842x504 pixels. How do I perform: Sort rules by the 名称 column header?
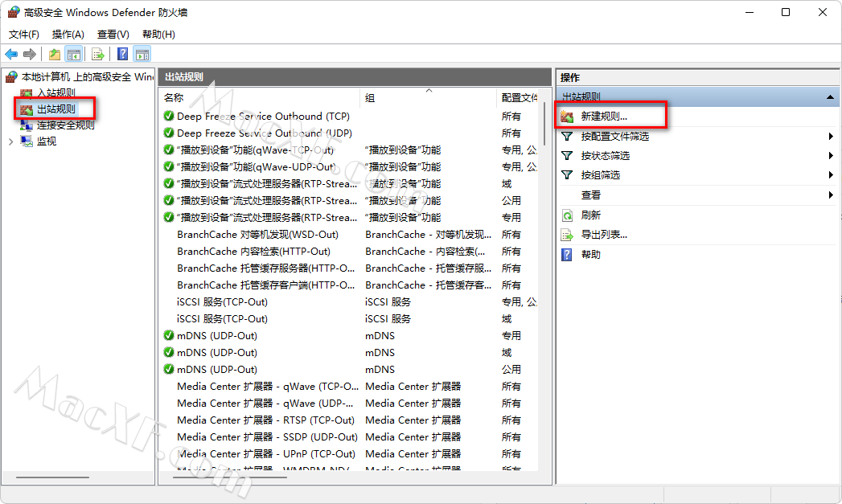pos(174,97)
